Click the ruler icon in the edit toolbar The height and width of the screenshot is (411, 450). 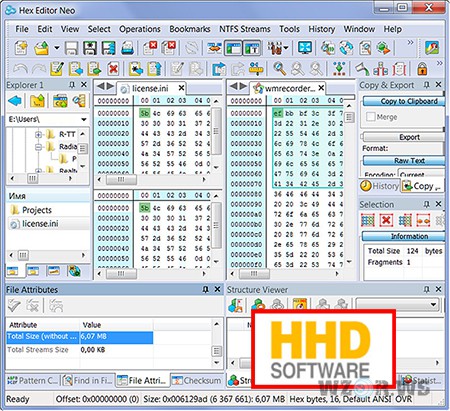point(256,69)
